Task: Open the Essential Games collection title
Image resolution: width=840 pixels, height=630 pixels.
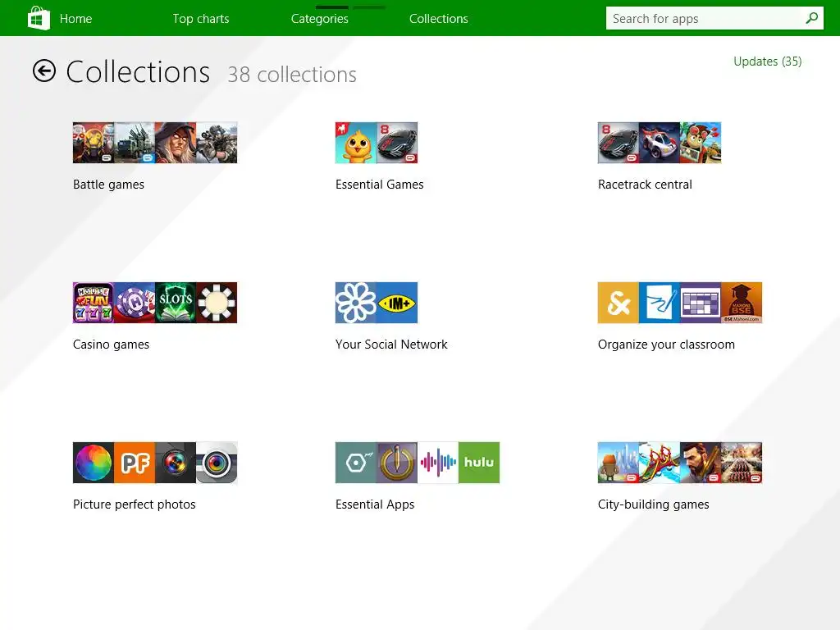Action: click(379, 185)
